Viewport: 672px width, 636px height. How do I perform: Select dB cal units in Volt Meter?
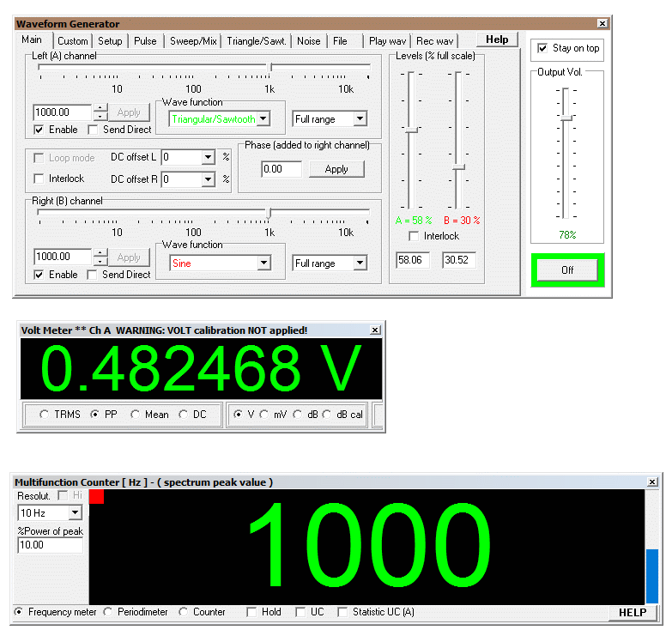pos(327,415)
